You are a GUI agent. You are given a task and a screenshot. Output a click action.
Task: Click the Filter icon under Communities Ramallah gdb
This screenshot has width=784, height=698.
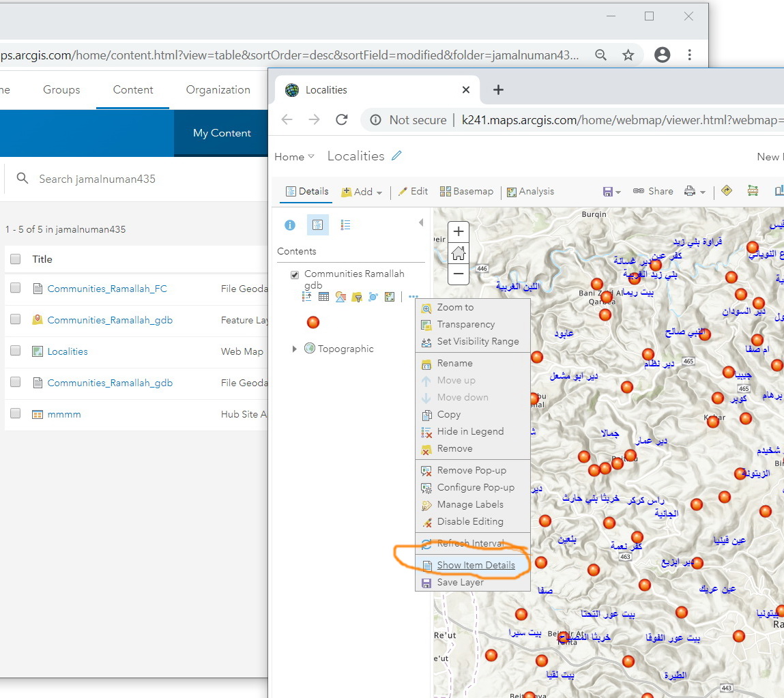click(x=356, y=297)
